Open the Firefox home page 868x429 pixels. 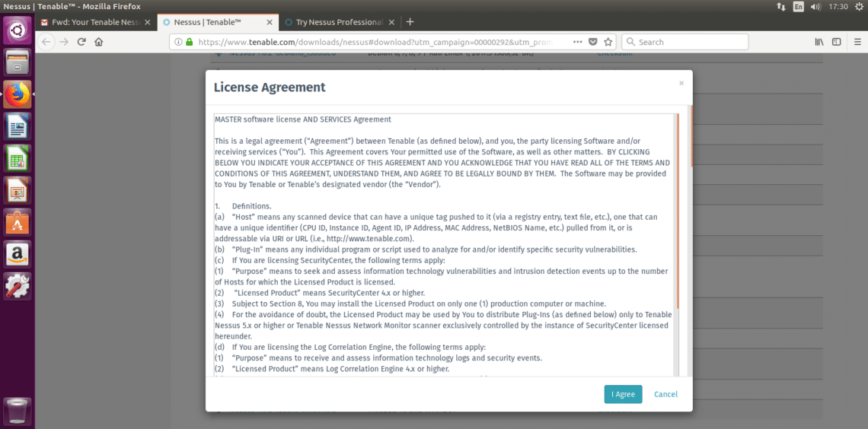click(98, 42)
